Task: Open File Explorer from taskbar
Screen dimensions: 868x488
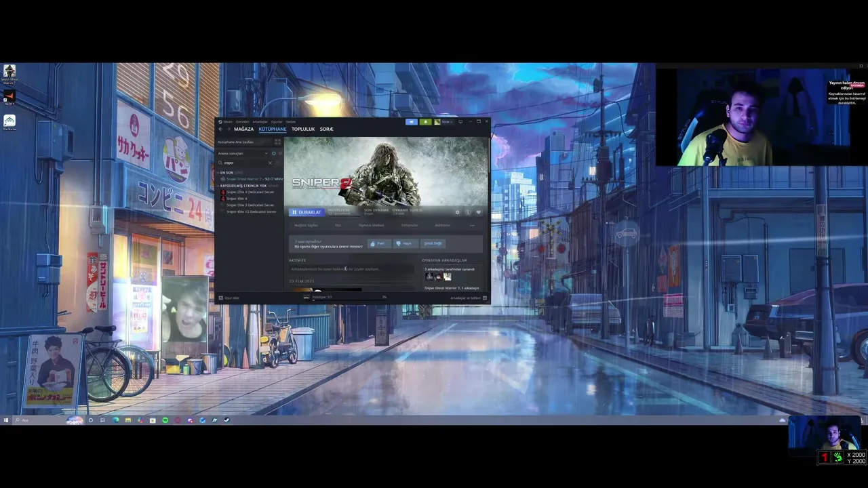Action: (x=128, y=420)
